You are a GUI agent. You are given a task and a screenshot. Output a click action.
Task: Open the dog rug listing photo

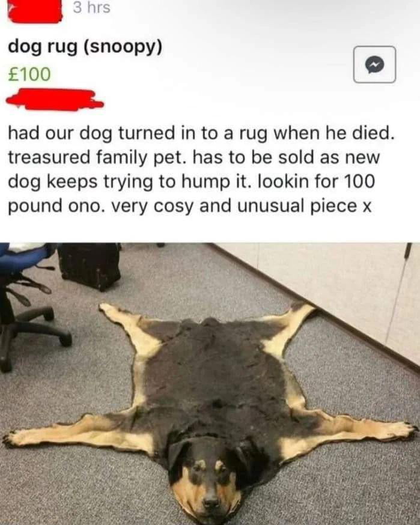pyautogui.click(x=210, y=384)
